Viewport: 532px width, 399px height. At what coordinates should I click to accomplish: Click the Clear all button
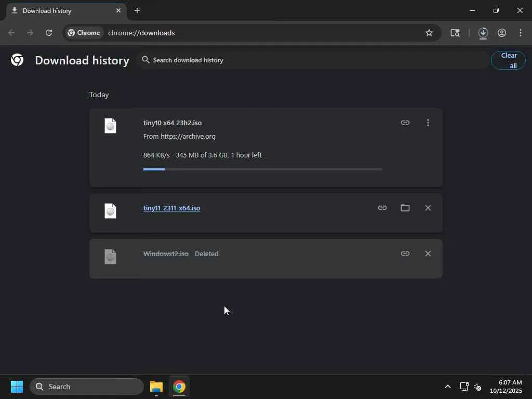(508, 60)
